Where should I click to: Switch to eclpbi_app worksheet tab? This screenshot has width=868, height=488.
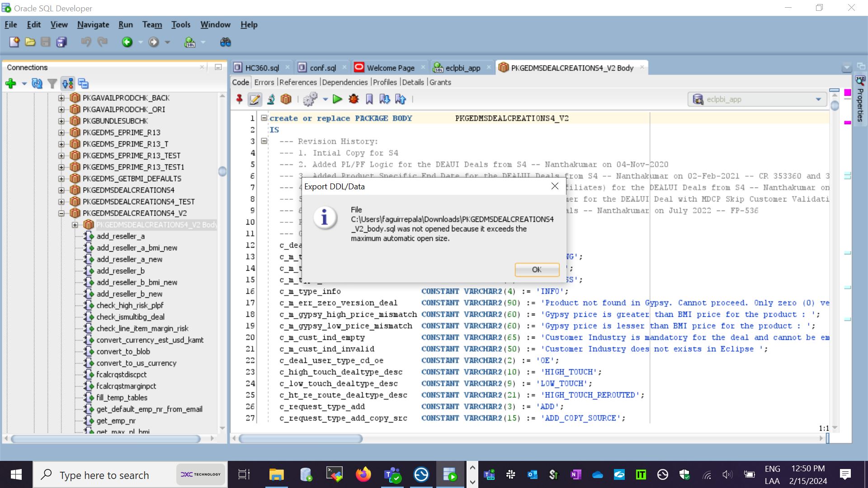click(462, 68)
